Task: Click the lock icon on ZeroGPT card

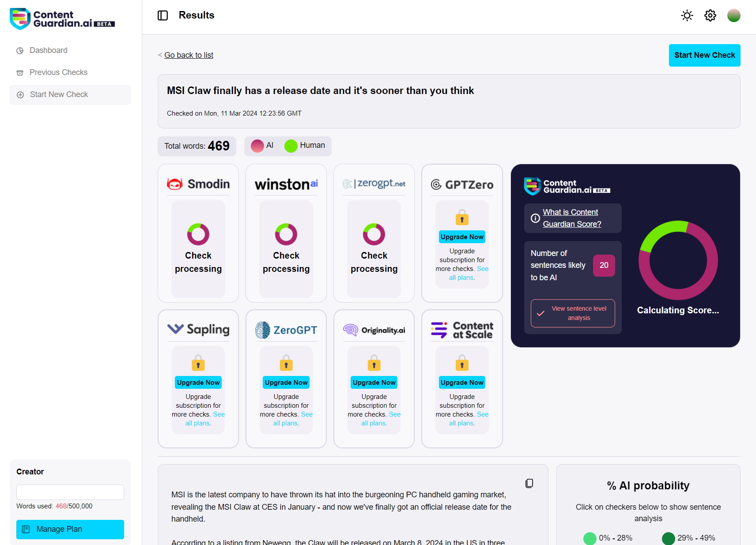Action: click(x=286, y=363)
